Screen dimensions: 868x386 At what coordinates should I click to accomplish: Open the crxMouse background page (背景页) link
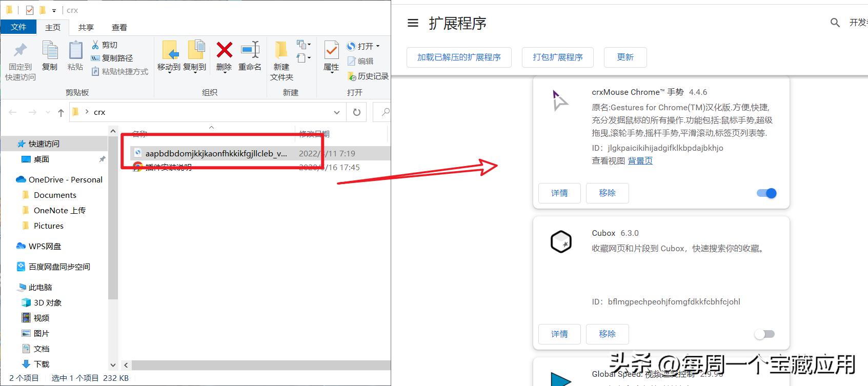click(x=640, y=161)
